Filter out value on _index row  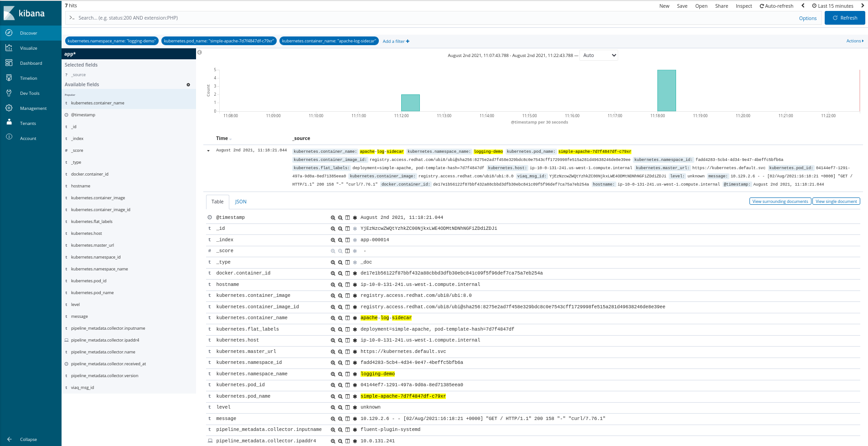[340, 240]
